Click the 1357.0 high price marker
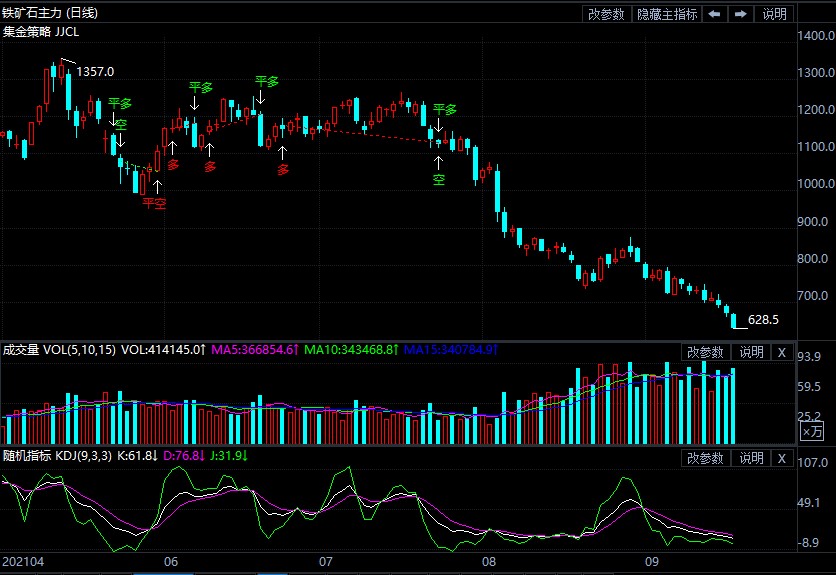 [x=95, y=72]
